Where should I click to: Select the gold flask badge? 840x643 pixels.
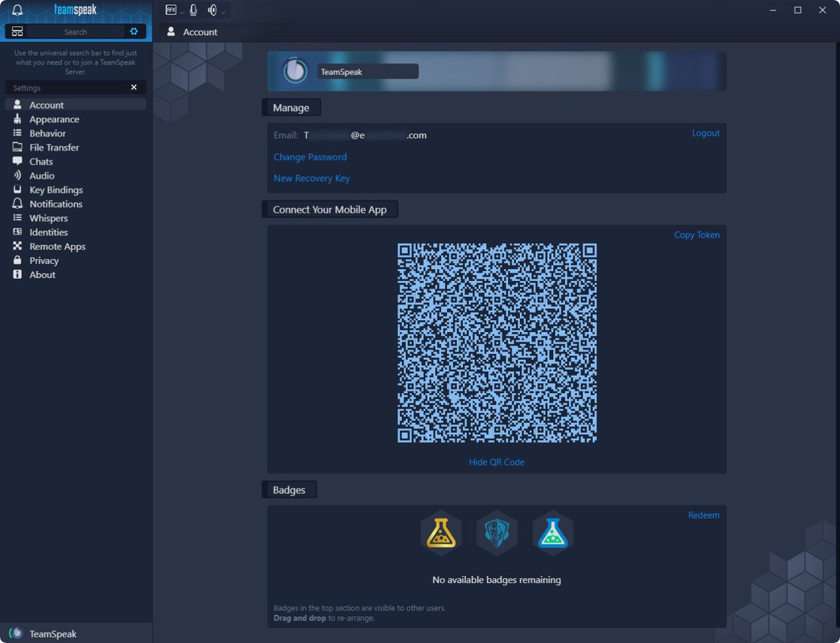click(x=441, y=533)
